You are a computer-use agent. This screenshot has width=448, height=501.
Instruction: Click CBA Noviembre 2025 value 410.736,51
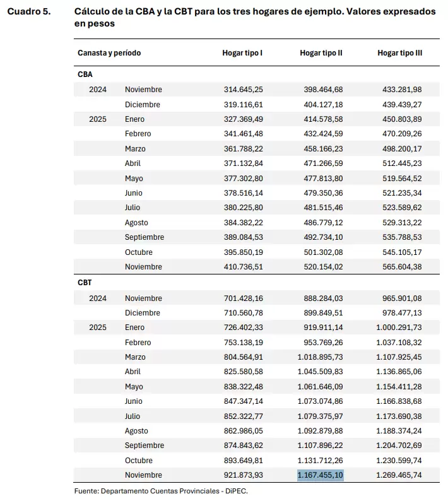pyautogui.click(x=243, y=267)
